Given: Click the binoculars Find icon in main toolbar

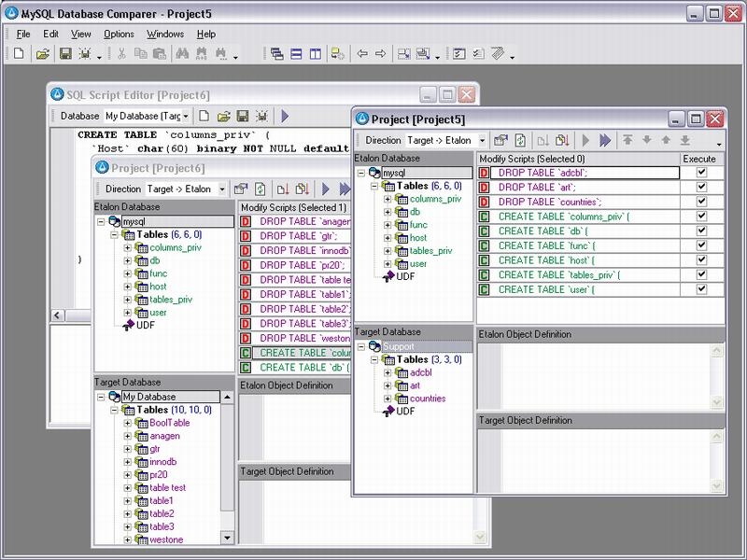Looking at the screenshot, I should point(179,54).
